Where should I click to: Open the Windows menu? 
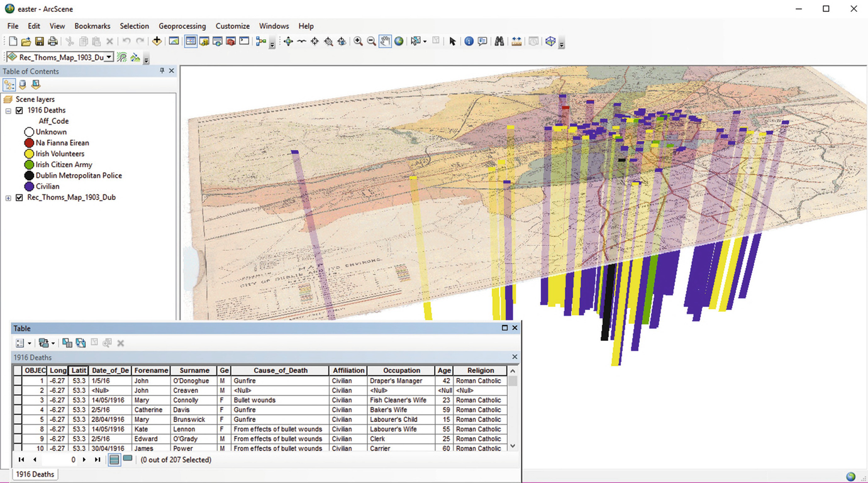[274, 26]
